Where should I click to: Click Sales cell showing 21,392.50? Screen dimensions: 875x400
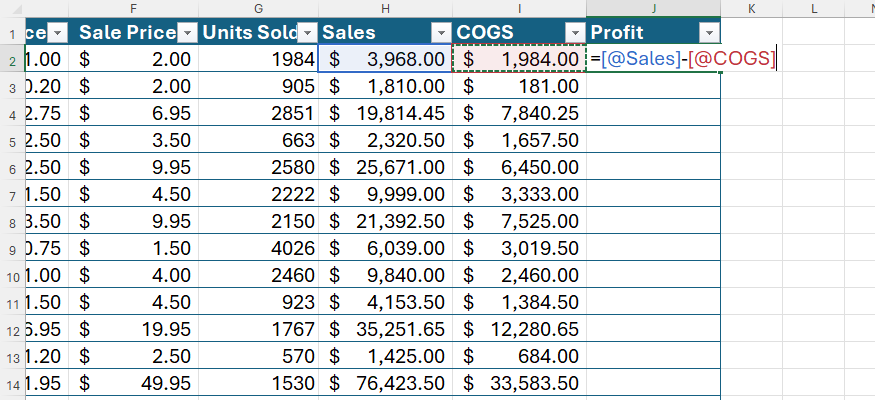coord(385,221)
